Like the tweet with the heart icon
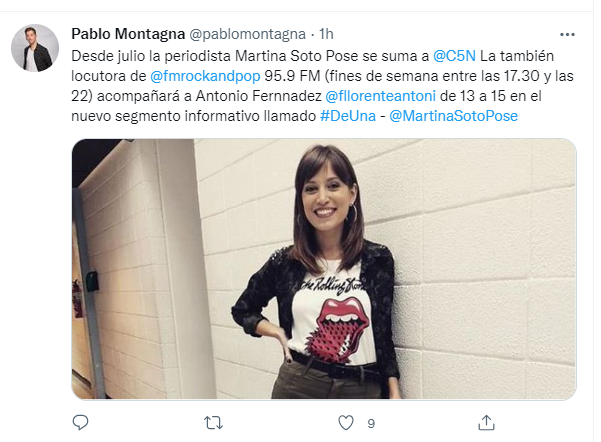Viewport: 601px width, 442px height. coord(346,423)
